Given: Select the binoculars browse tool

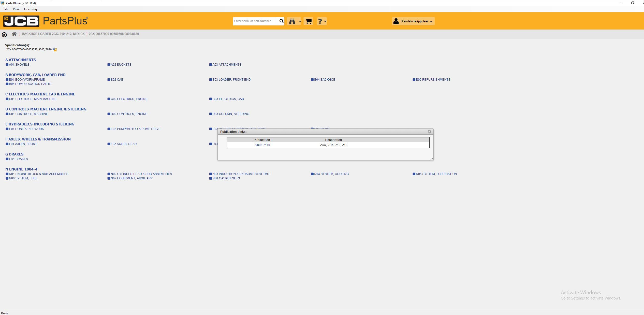Looking at the screenshot, I should point(292,21).
